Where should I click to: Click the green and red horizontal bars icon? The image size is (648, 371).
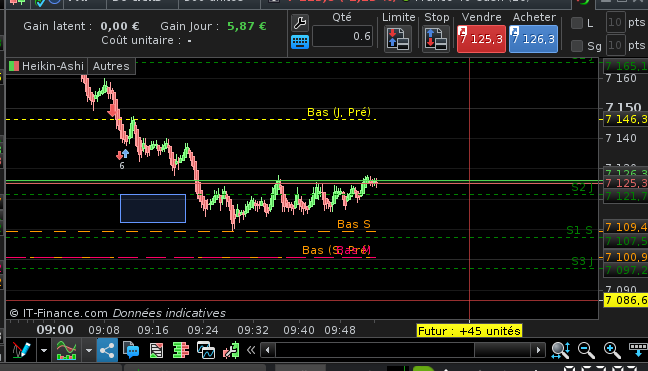181,350
